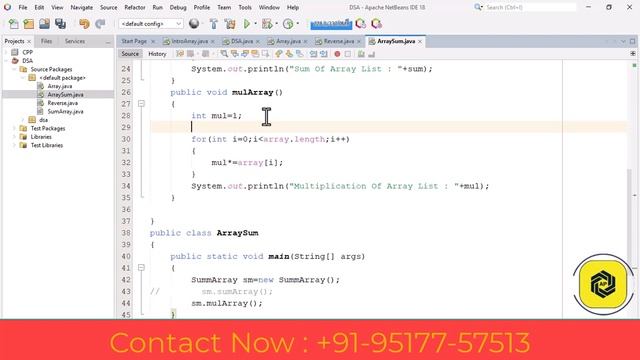Click the Profile Project clock icon
Screen dimensions: 640x360
point(288,24)
